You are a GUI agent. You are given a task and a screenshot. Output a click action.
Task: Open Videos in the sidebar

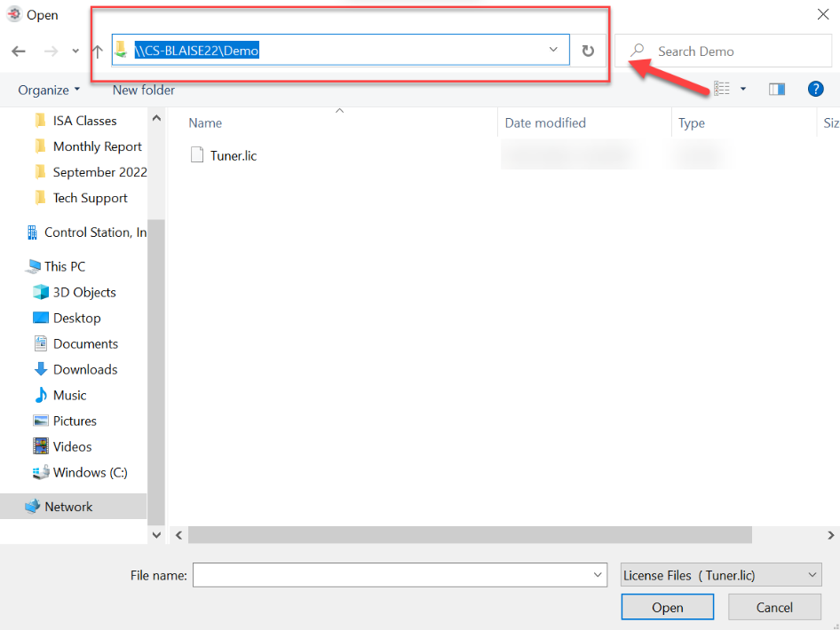coord(72,446)
